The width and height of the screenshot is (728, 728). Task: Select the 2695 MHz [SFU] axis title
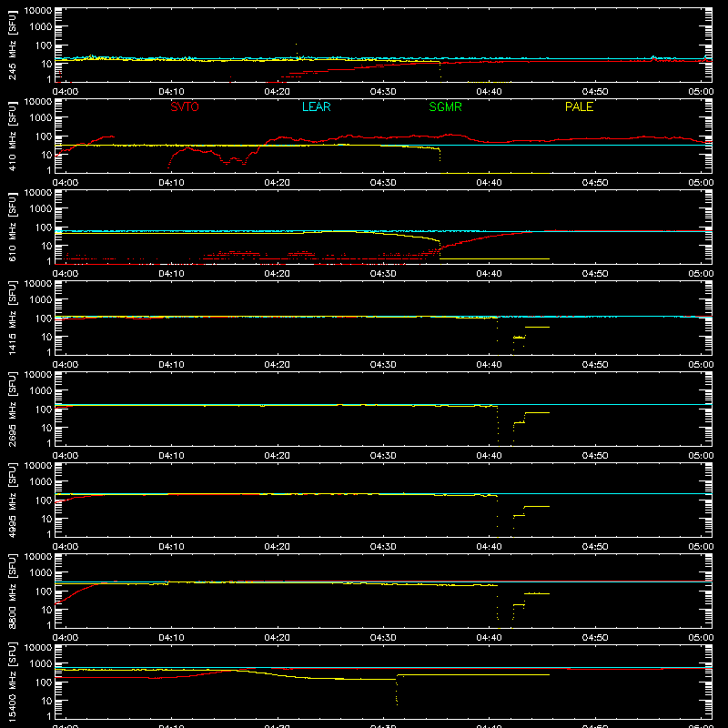12,409
